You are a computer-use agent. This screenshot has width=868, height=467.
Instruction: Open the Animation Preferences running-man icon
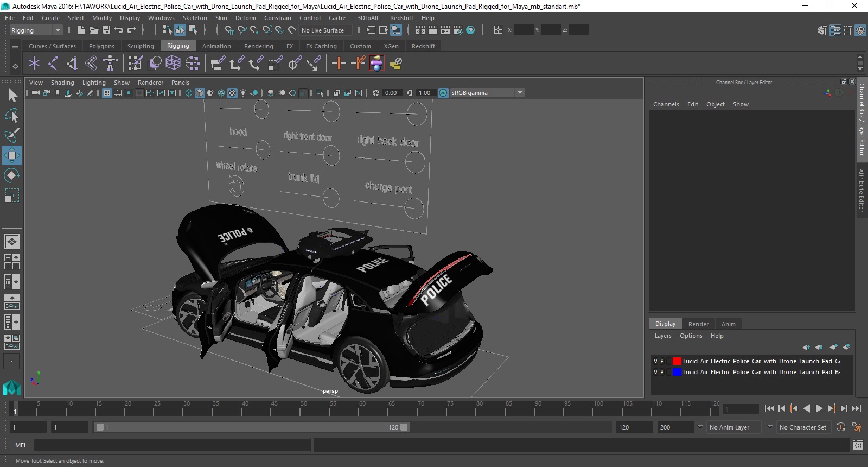857,427
